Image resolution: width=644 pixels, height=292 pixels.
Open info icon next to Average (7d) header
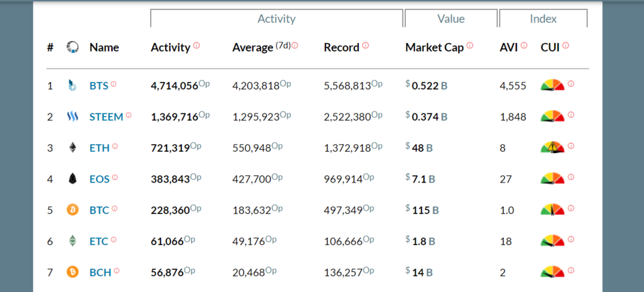point(295,45)
